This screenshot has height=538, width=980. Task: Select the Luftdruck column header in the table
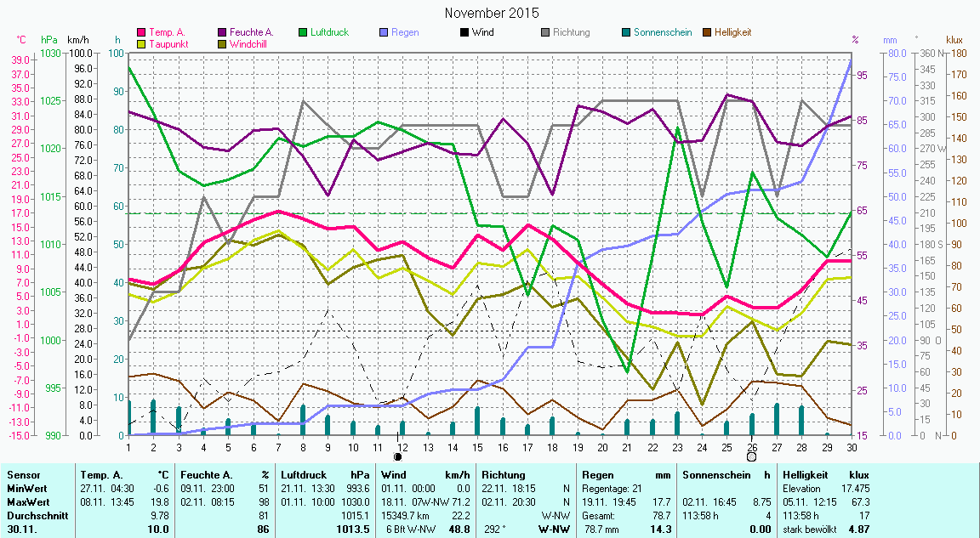click(304, 474)
